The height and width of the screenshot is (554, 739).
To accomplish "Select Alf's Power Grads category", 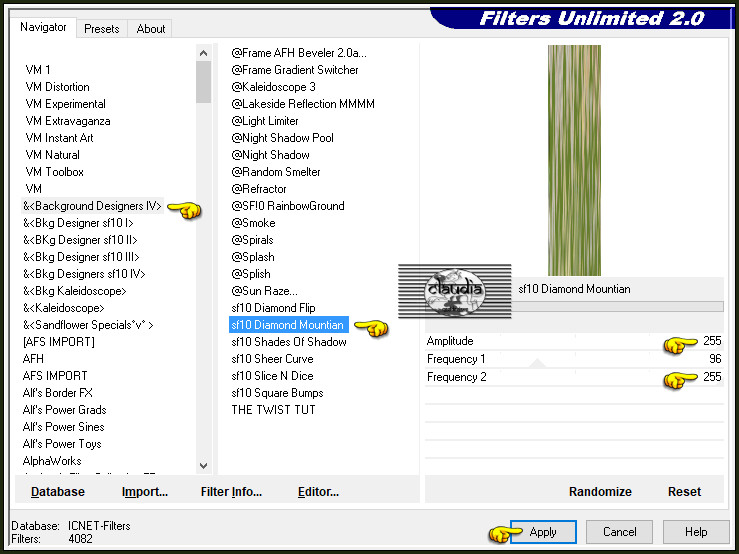I will pyautogui.click(x=65, y=409).
